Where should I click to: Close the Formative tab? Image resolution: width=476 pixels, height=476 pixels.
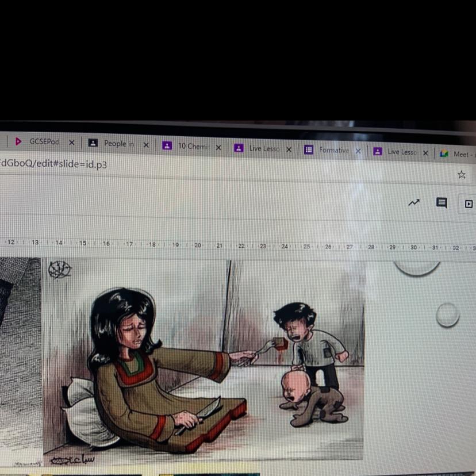pyautogui.click(x=358, y=151)
